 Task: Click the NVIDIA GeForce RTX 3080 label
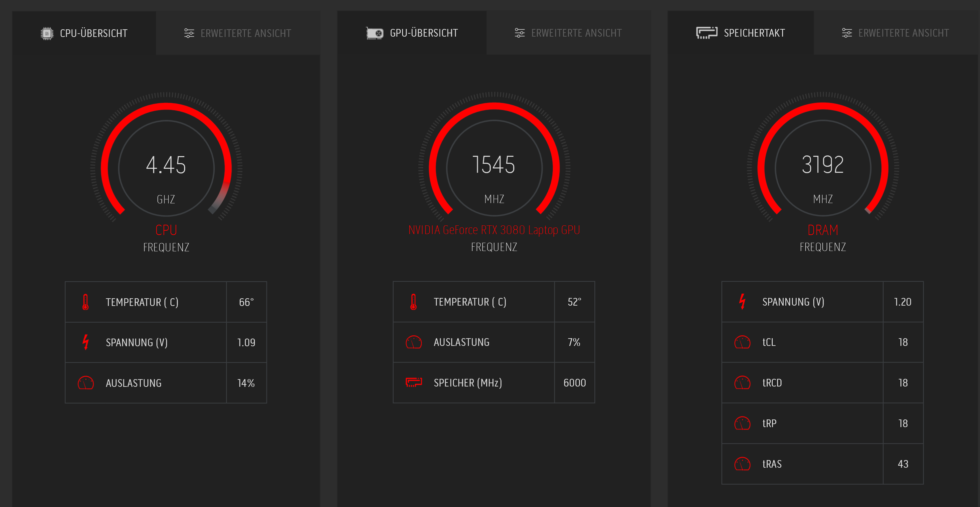[494, 230]
